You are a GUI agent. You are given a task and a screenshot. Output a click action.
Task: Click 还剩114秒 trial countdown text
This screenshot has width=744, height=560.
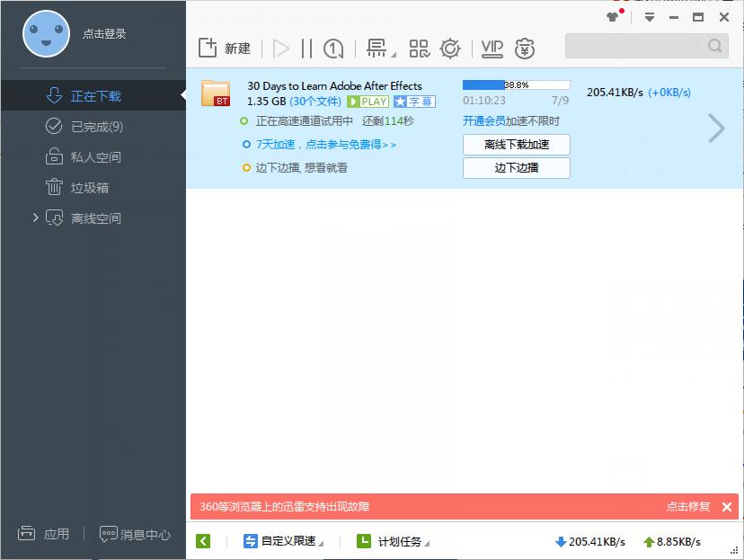pyautogui.click(x=387, y=121)
